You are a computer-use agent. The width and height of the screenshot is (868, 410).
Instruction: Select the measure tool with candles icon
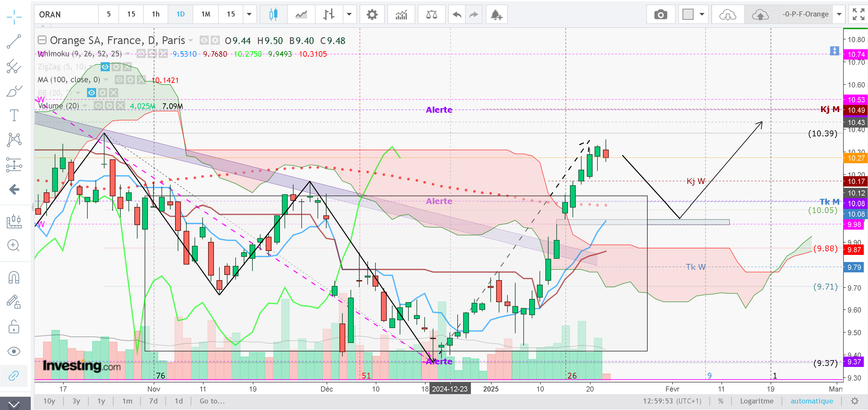[14, 221]
